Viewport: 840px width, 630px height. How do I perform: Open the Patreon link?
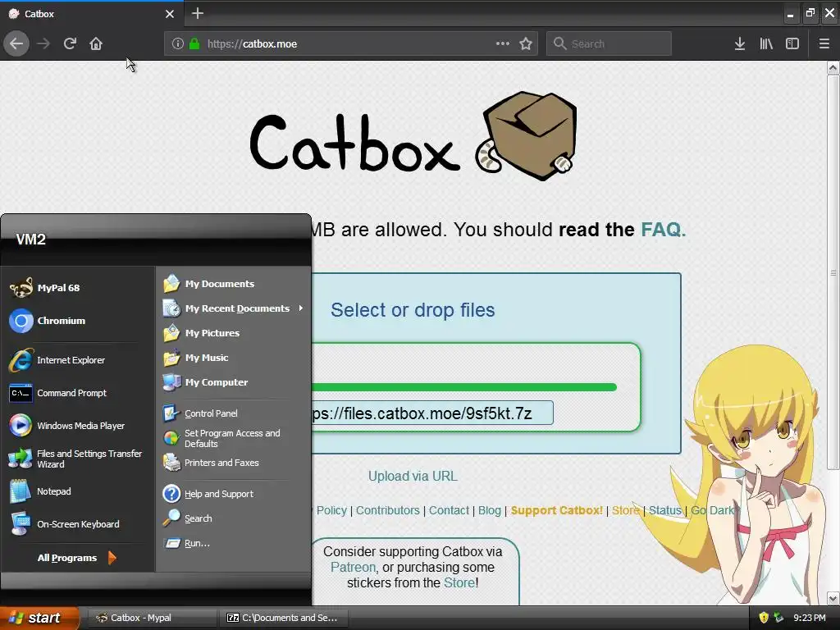click(353, 568)
